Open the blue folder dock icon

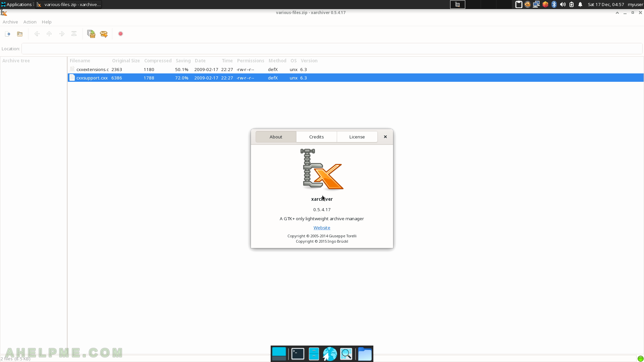coord(365,354)
